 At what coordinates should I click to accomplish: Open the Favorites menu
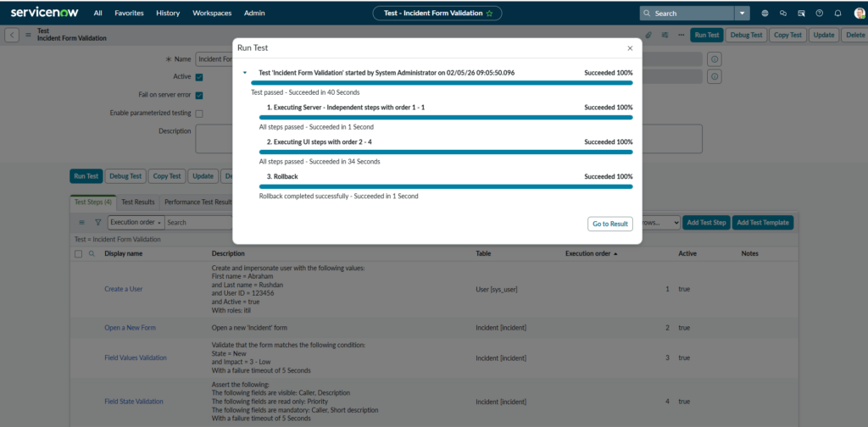click(129, 14)
